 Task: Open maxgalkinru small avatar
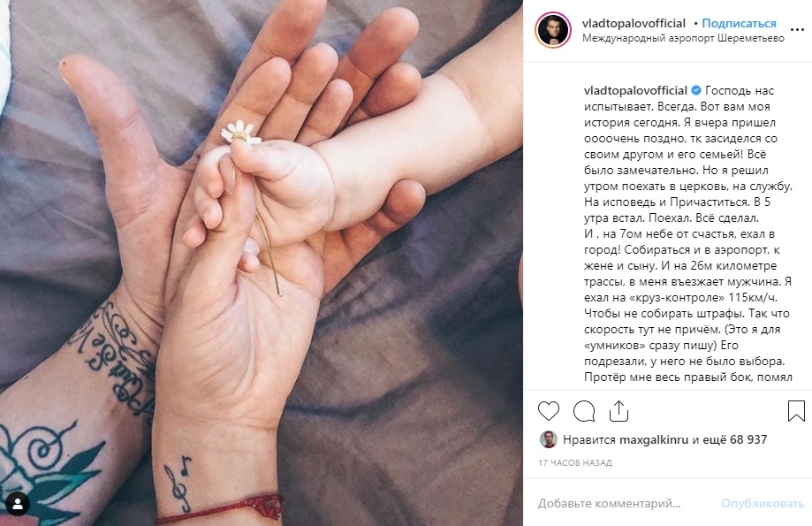549,439
